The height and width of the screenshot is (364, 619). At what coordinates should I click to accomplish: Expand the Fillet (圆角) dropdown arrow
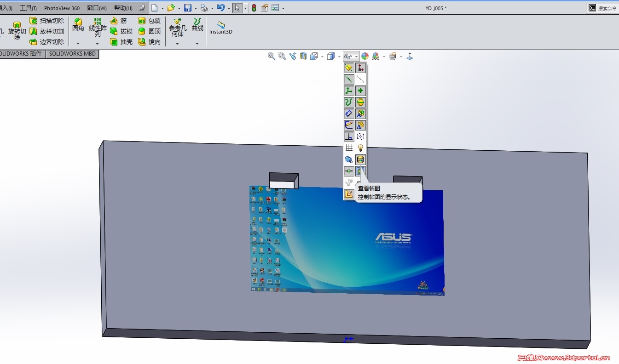click(78, 44)
